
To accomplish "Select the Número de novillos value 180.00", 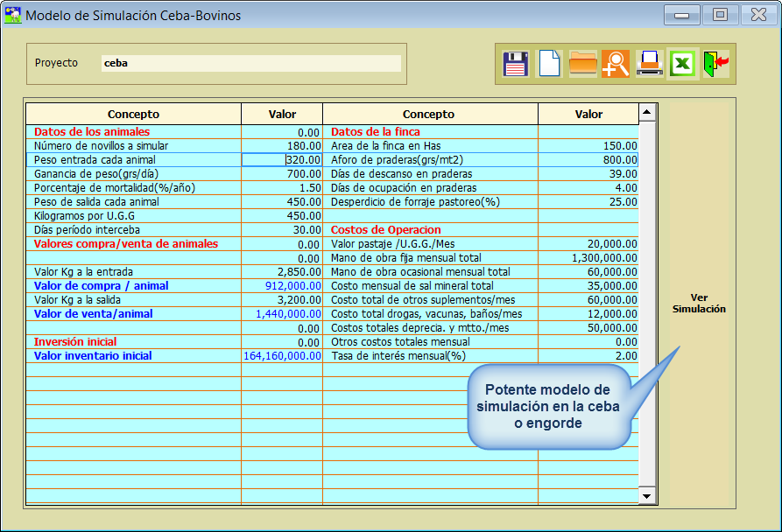I will point(282,146).
